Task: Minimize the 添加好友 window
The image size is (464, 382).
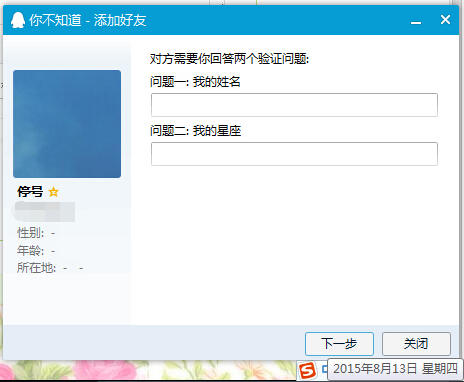Action: (x=416, y=21)
